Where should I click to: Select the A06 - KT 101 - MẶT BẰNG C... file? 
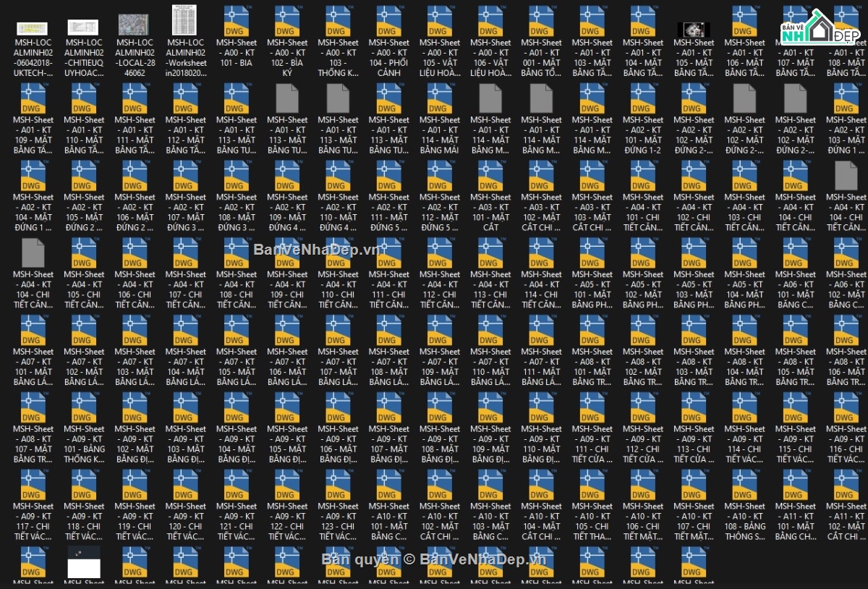[x=795, y=253]
